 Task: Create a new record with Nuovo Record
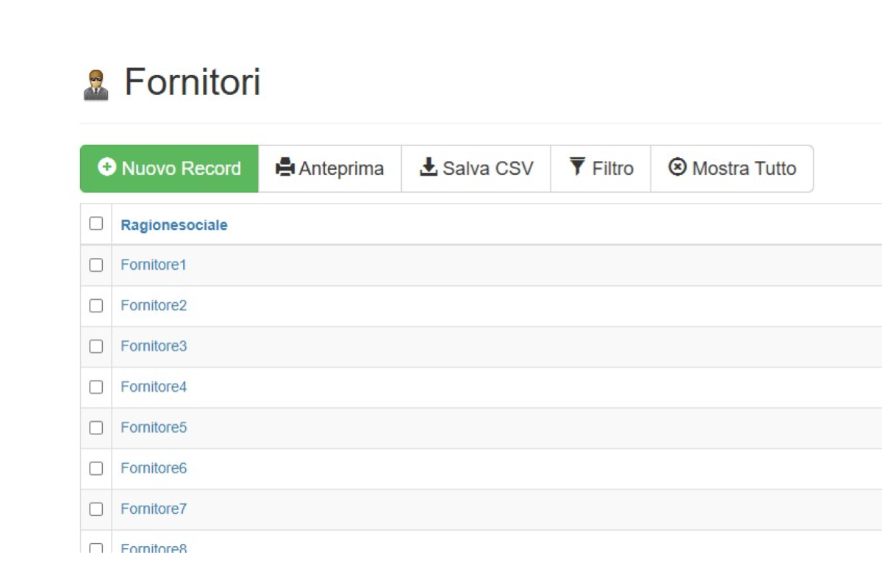[169, 168]
